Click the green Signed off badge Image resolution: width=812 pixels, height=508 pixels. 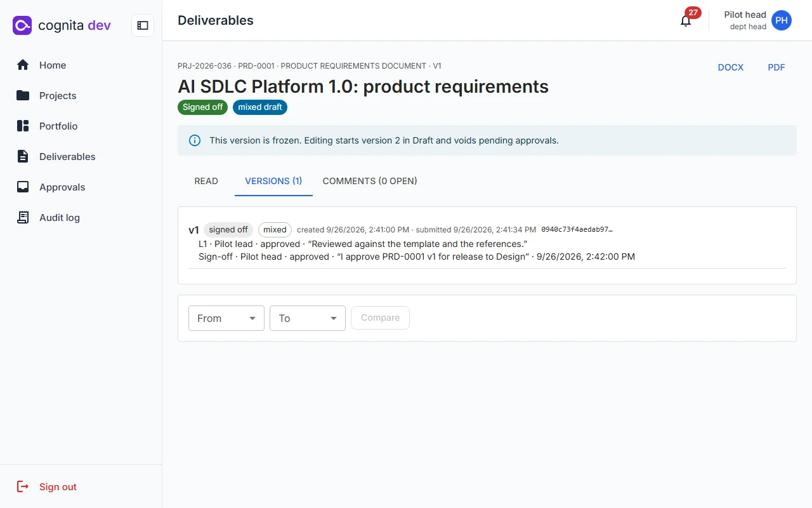(203, 107)
